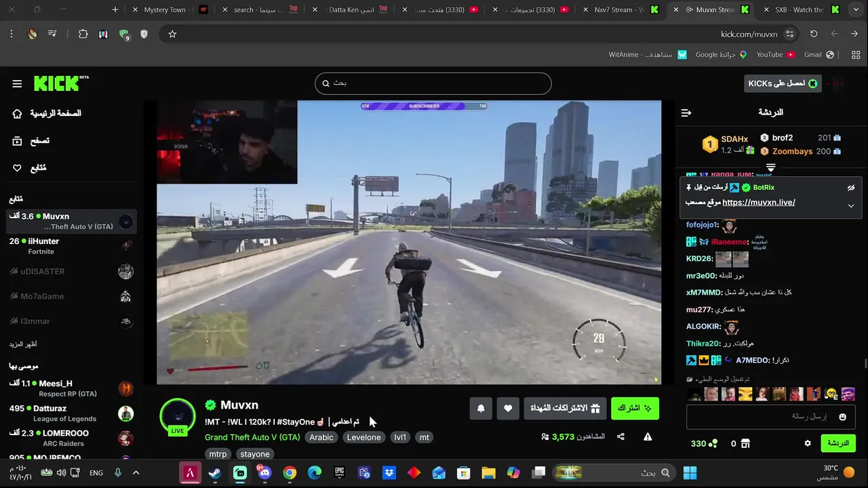Open the emoji picker in chat
868x488 pixels.
843,417
